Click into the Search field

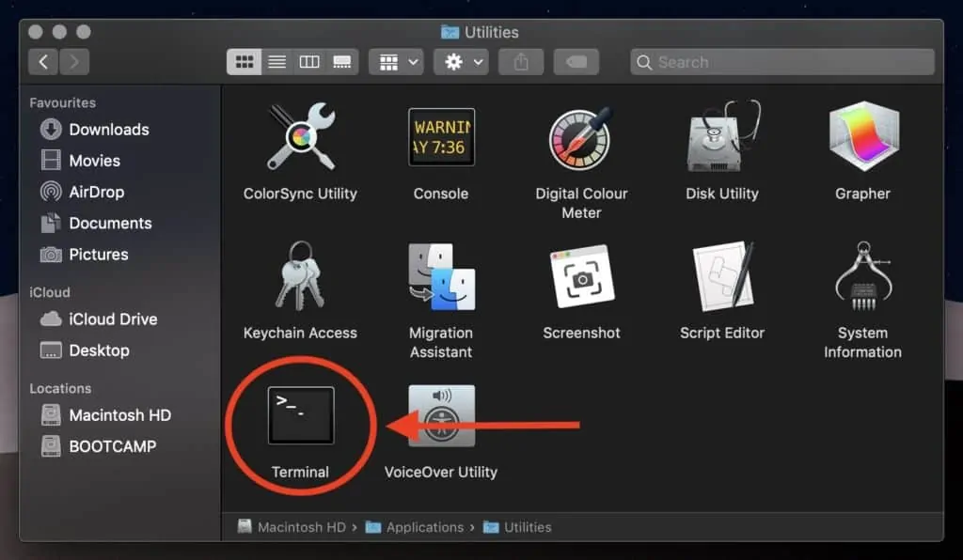tap(782, 62)
